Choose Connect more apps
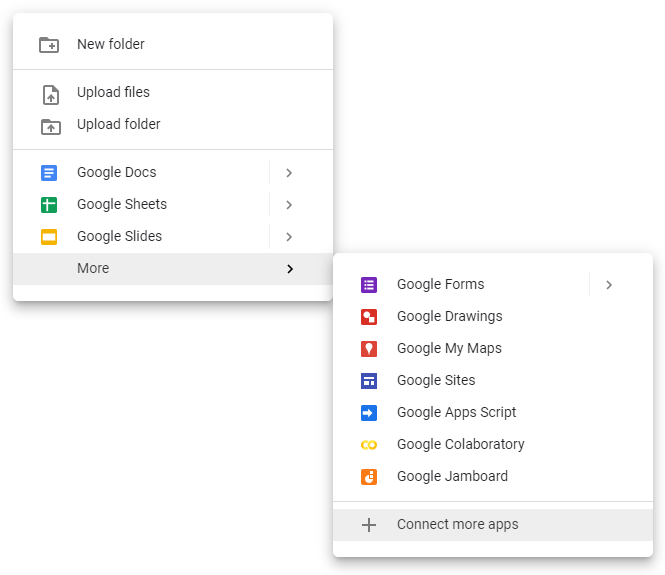This screenshot has width=665, height=575. pyautogui.click(x=457, y=525)
